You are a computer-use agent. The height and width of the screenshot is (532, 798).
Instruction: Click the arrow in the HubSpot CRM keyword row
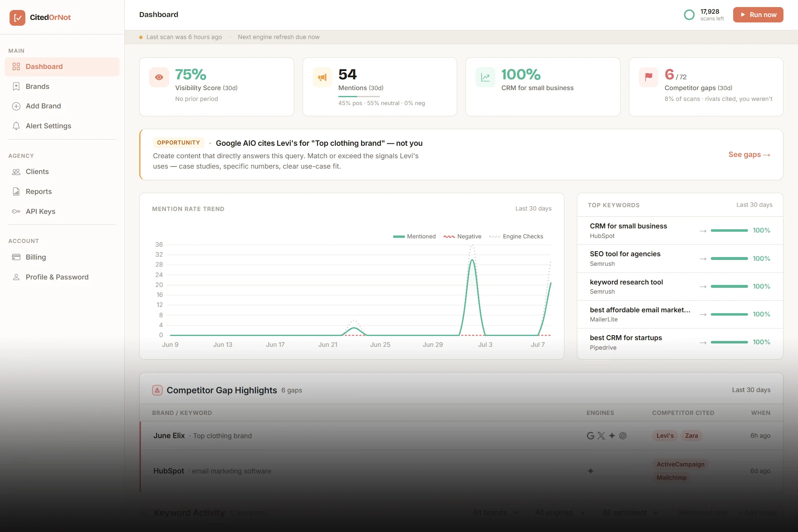pyautogui.click(x=703, y=231)
